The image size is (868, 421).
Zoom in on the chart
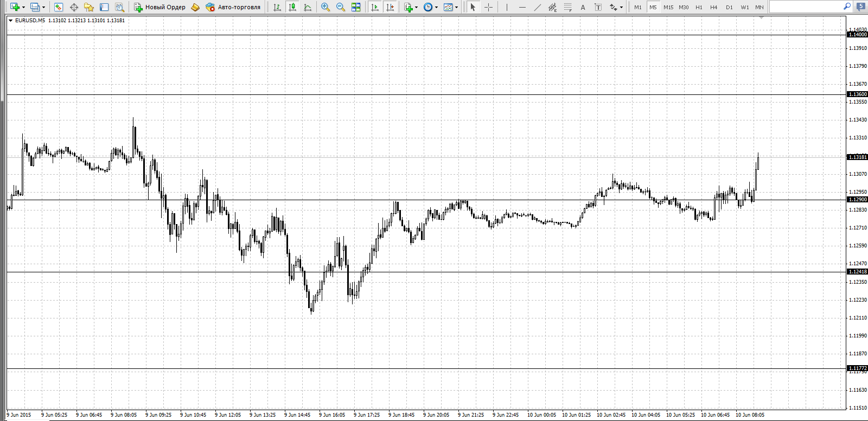pyautogui.click(x=325, y=7)
